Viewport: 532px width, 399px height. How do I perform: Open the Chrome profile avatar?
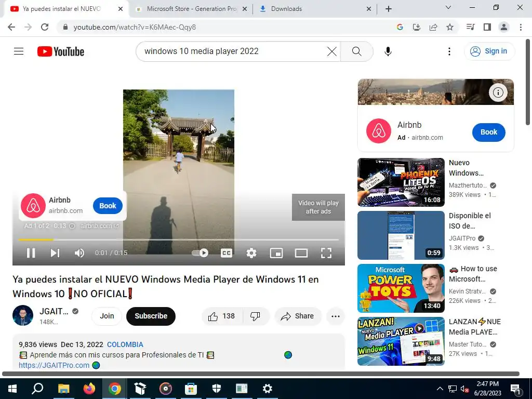pyautogui.click(x=504, y=27)
